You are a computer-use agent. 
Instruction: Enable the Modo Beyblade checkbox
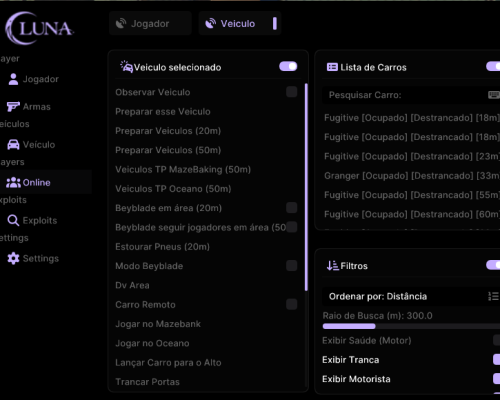pos(292,266)
